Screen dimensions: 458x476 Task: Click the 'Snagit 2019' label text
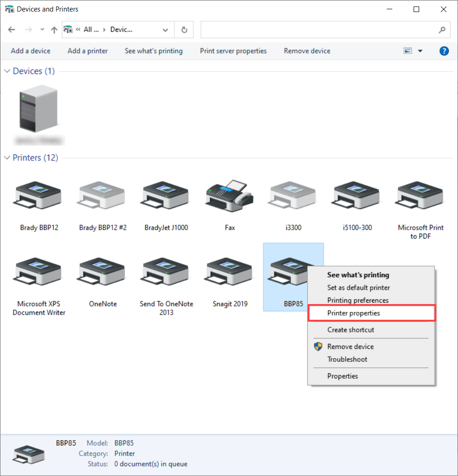(230, 304)
